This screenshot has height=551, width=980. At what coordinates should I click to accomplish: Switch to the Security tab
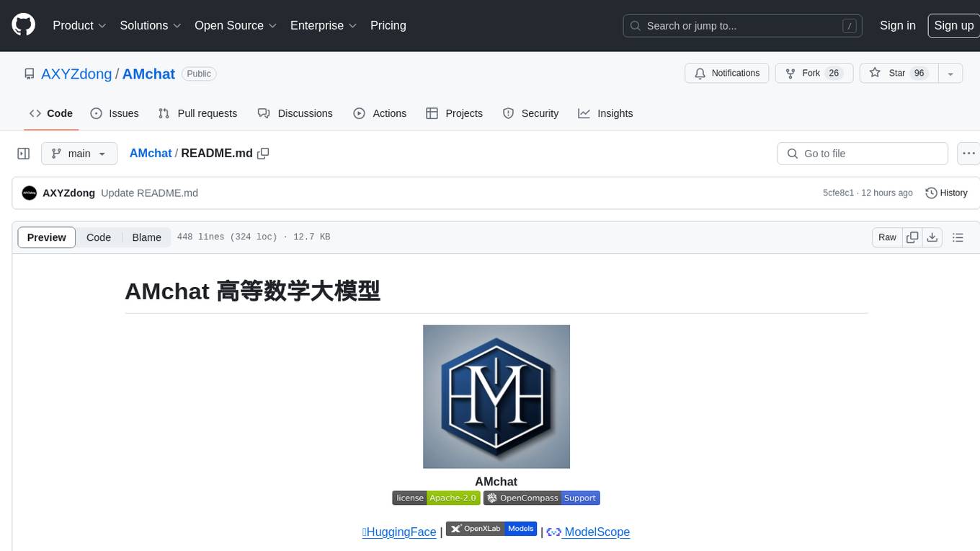(530, 113)
